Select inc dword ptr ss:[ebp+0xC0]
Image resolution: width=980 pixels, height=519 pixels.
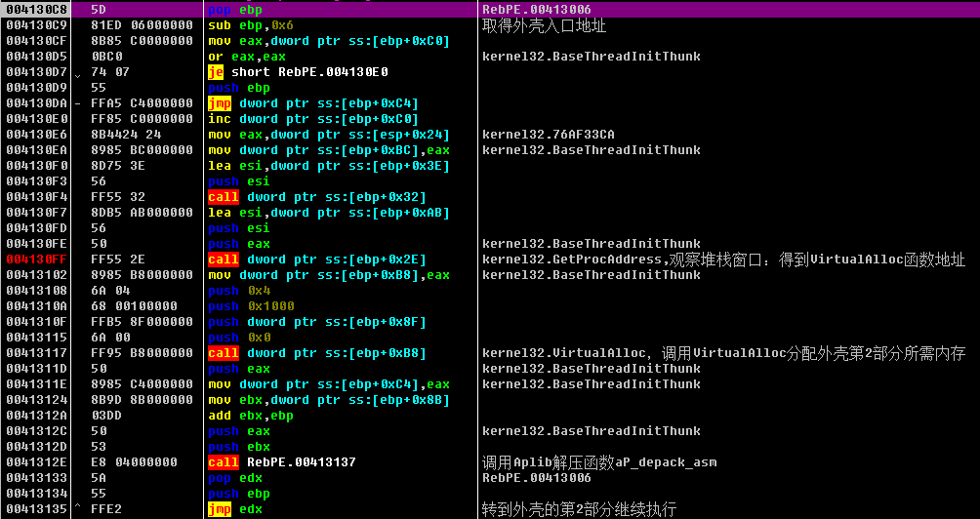313,119
